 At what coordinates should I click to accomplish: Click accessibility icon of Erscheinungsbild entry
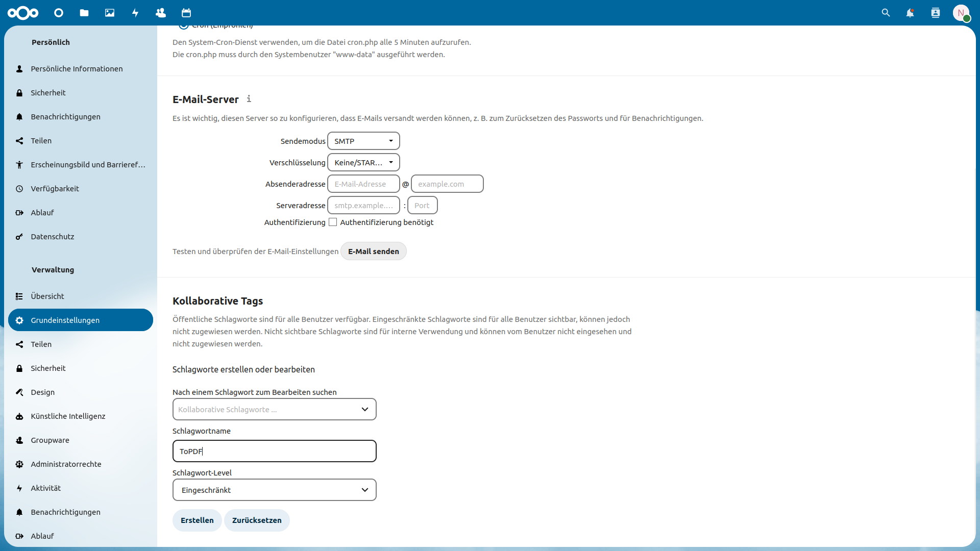(x=19, y=165)
